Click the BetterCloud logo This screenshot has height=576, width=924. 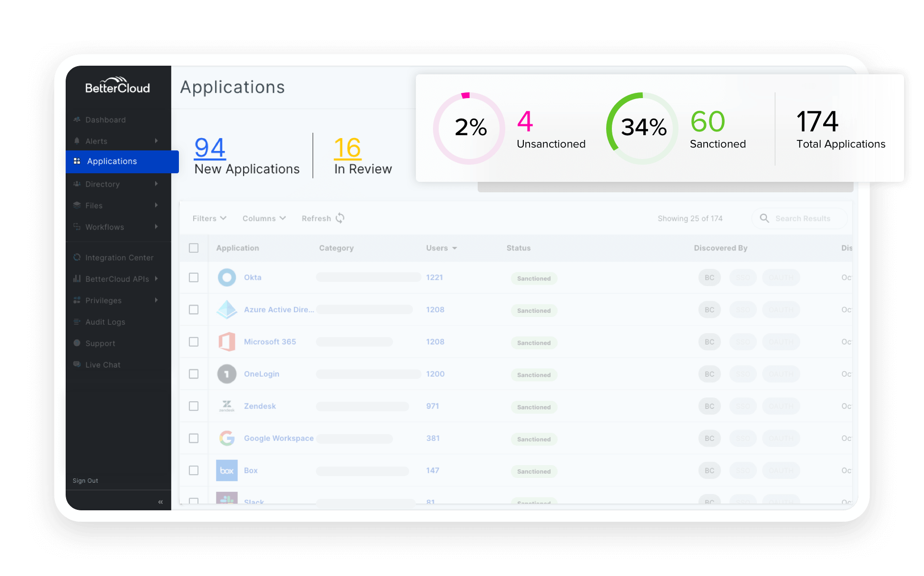point(118,86)
